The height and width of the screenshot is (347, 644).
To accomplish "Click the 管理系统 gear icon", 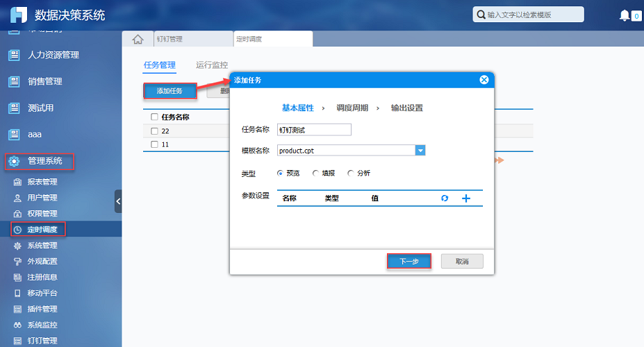I will [x=14, y=161].
